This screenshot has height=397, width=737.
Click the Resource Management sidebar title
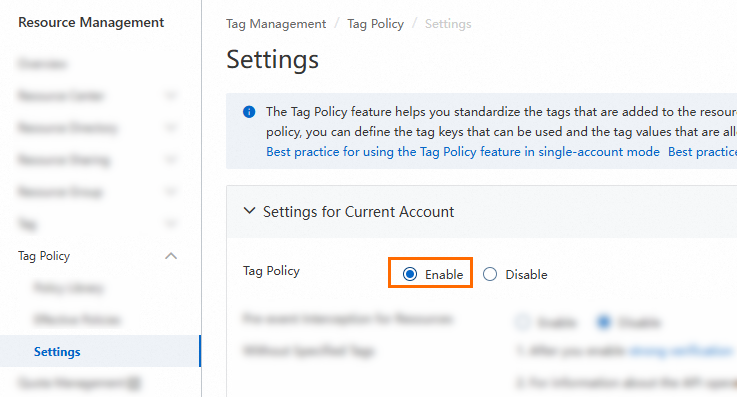point(91,22)
